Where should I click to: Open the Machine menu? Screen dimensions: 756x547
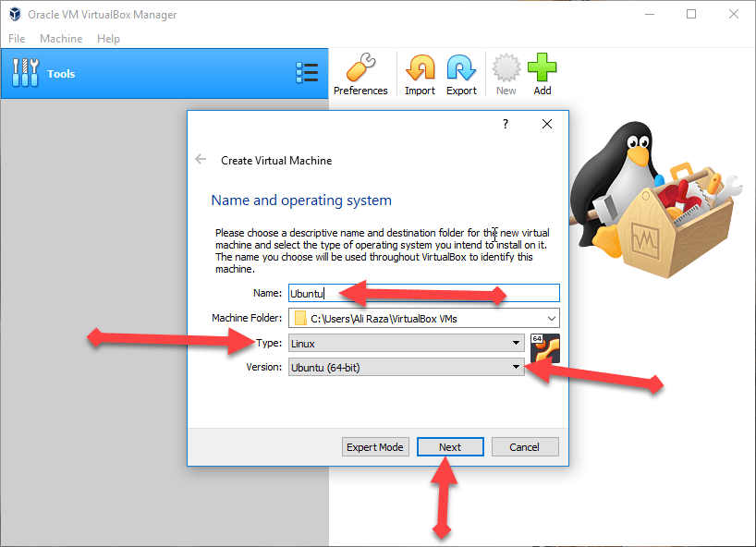61,39
